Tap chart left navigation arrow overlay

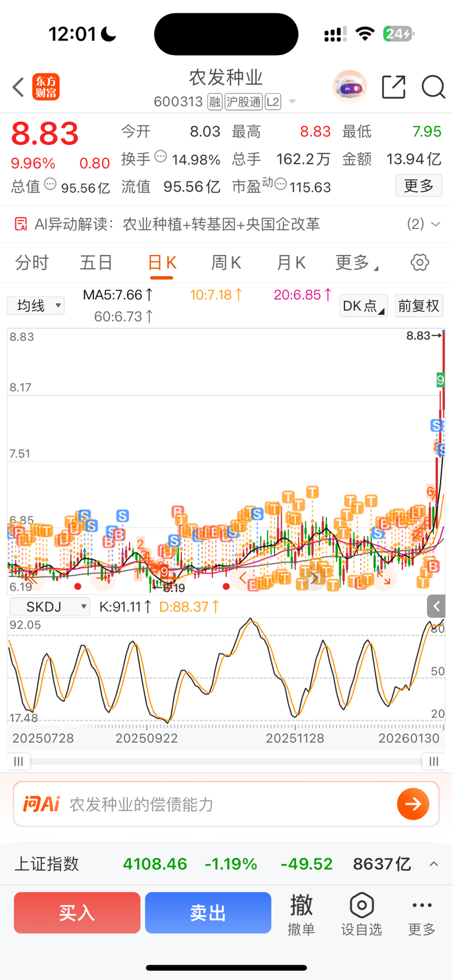243,578
